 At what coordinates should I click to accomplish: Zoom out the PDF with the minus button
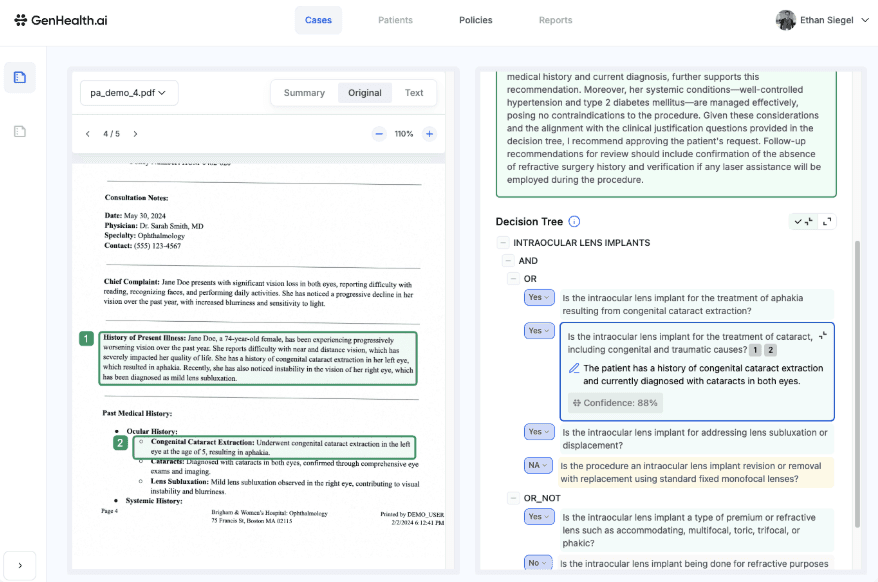click(379, 134)
